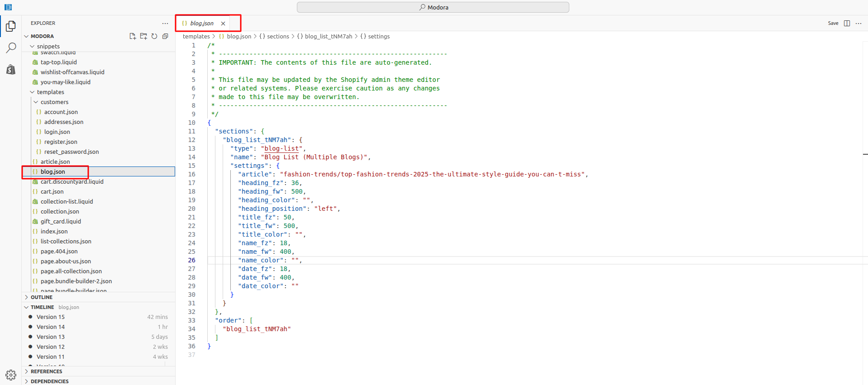The width and height of the screenshot is (868, 385).
Task: Click the Modora search command bar
Action: (433, 7)
